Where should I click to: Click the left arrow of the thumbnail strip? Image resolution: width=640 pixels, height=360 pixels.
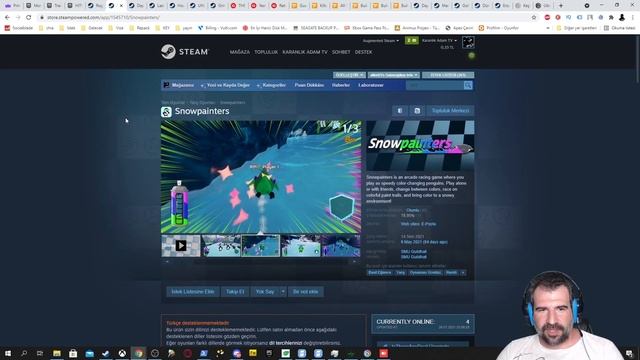click(x=167, y=261)
